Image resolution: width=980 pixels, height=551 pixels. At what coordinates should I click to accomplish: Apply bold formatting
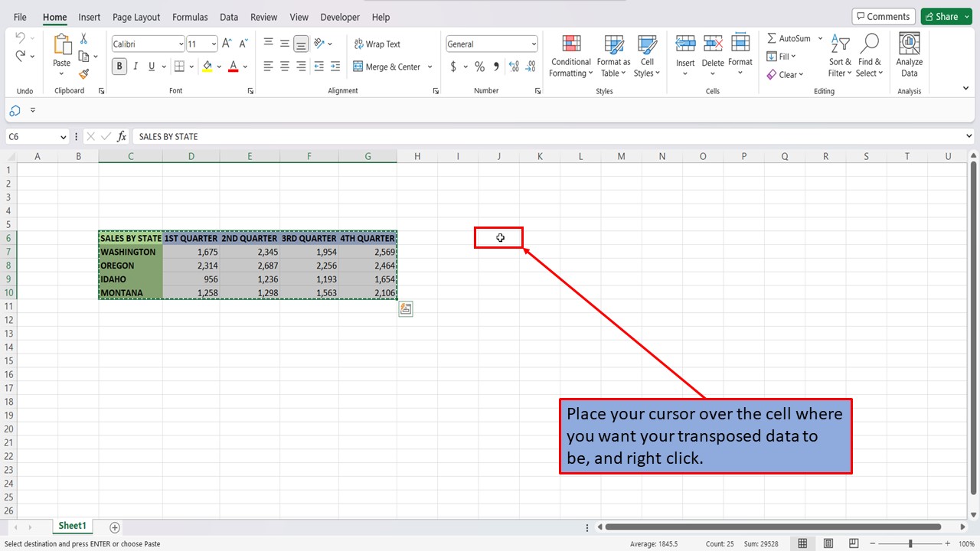119,67
